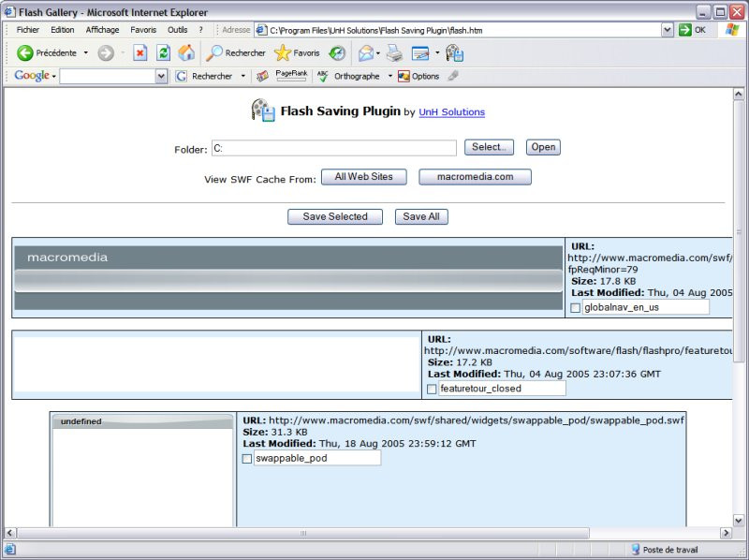Go to the Home page icon

(186, 53)
